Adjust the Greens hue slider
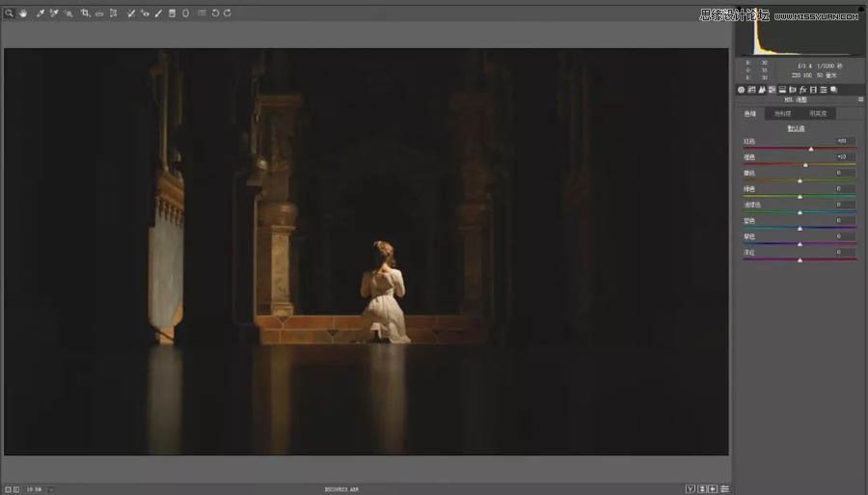Viewport: 868px width, 495px height. click(x=800, y=197)
